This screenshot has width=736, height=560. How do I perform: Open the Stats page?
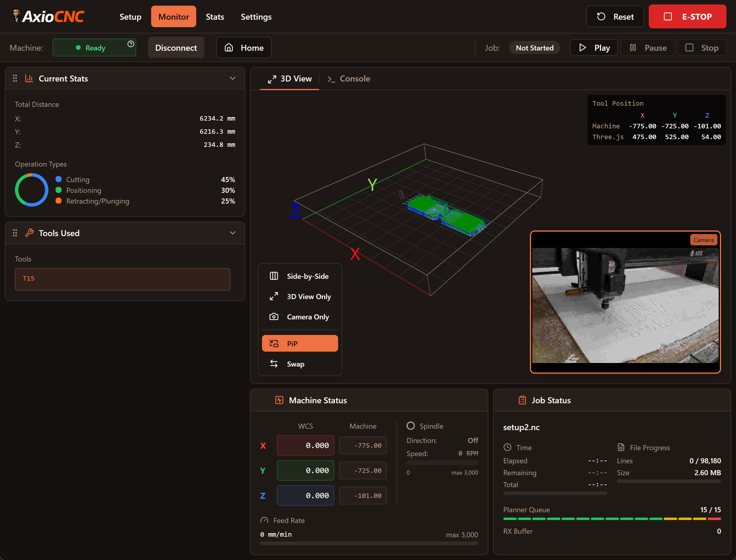[215, 16]
